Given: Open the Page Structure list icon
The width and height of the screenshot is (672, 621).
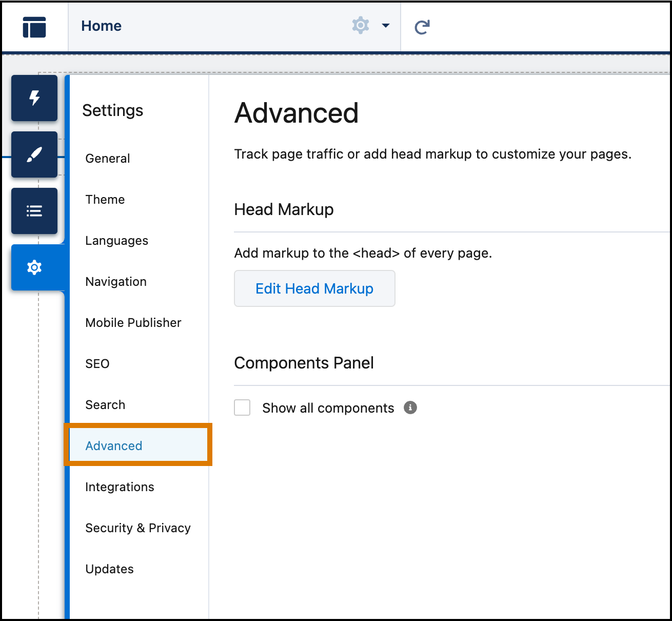Looking at the screenshot, I should [x=34, y=210].
